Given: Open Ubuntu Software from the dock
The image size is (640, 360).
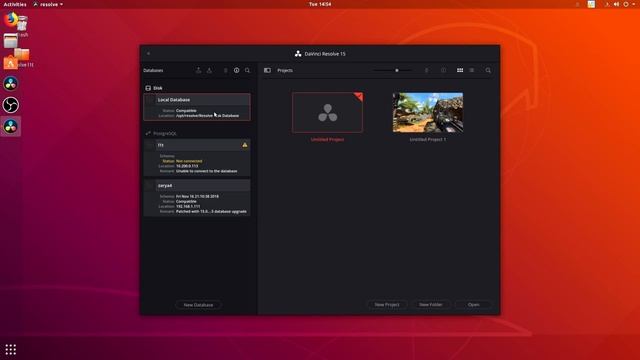Looking at the screenshot, I should [11, 62].
